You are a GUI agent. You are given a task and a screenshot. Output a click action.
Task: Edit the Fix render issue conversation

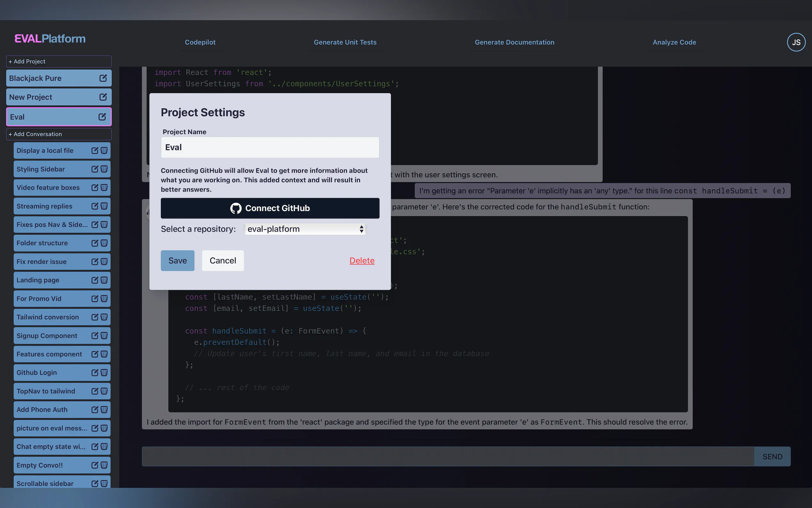(95, 261)
